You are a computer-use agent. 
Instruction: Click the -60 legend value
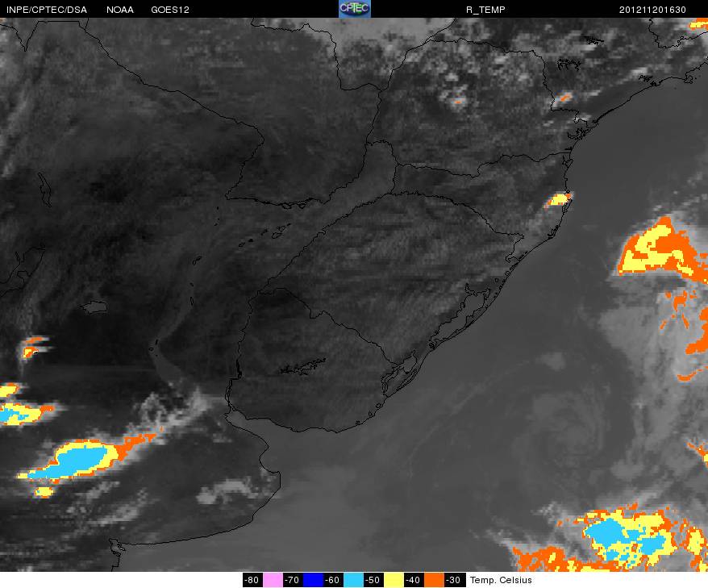pyautogui.click(x=333, y=580)
